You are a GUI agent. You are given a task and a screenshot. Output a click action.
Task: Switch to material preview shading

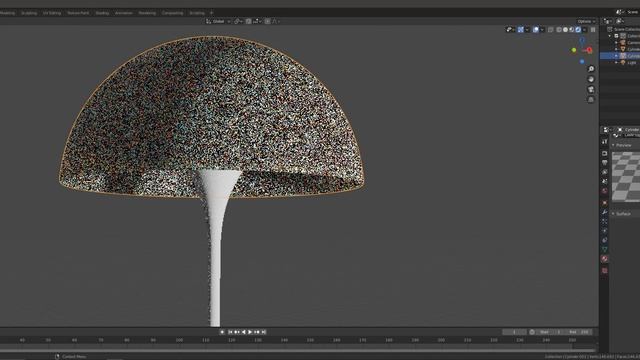[572, 29]
